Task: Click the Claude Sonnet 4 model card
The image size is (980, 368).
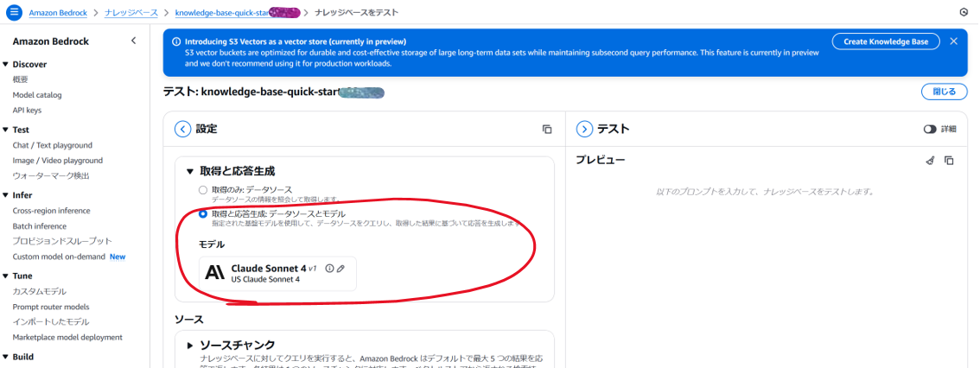Action: pyautogui.click(x=278, y=274)
